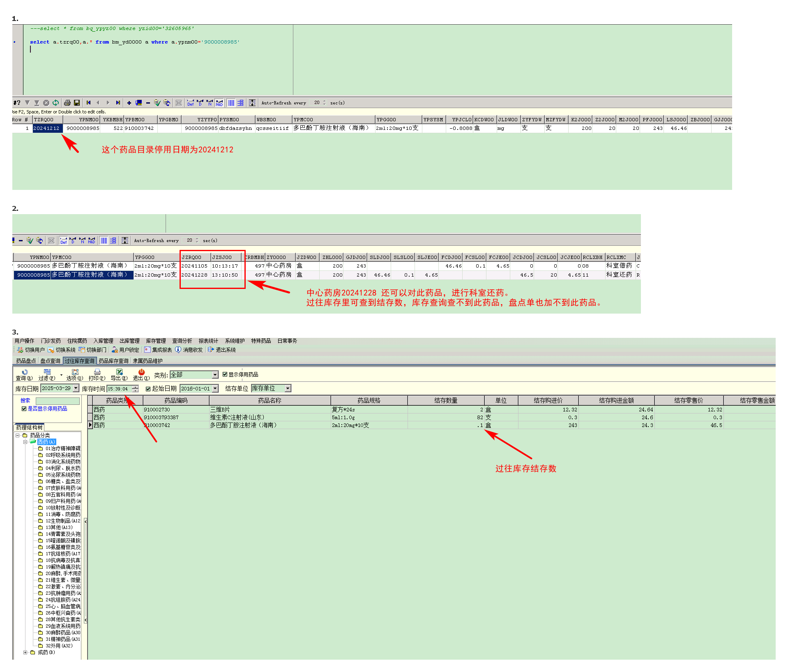Click the post-changes checkmark icon in second grid toolbar
Viewport: 788px width, 672px height.
[30, 240]
